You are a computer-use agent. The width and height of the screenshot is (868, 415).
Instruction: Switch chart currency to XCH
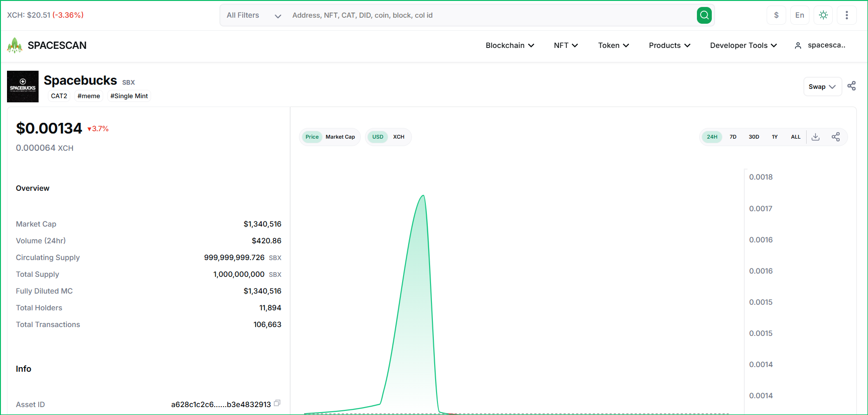(x=399, y=137)
